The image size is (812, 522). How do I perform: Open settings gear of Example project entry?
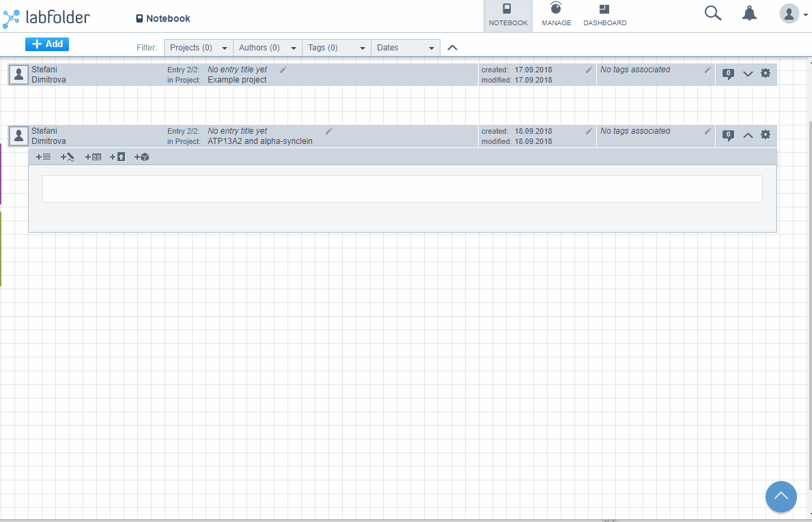(x=766, y=74)
